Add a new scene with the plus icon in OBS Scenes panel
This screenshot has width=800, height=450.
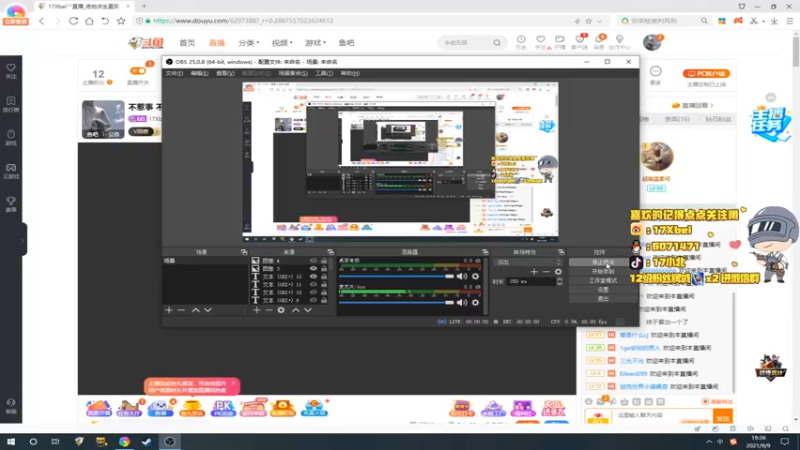tap(169, 310)
